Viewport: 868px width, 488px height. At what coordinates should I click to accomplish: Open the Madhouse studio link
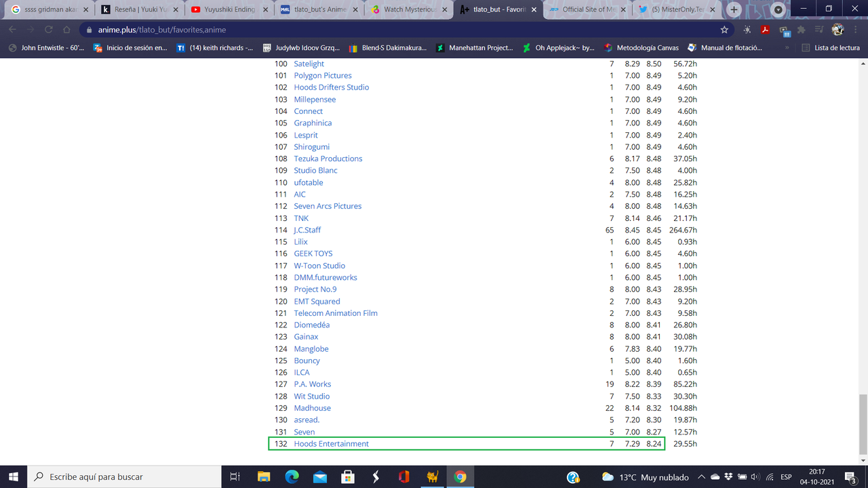click(x=313, y=408)
